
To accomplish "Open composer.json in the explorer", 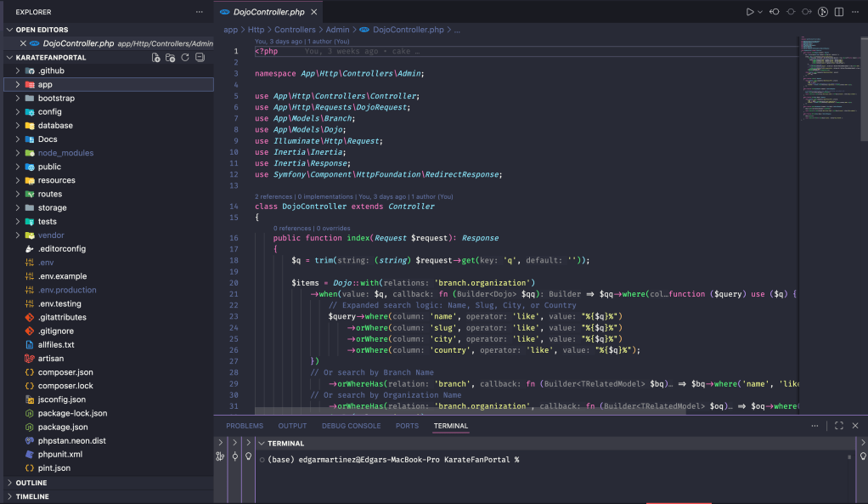I will [65, 372].
